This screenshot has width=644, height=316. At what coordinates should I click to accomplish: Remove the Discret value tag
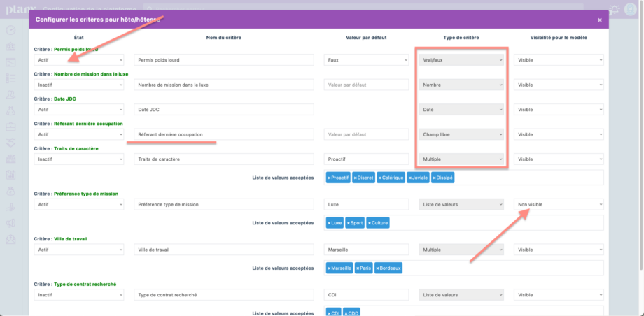pos(356,178)
